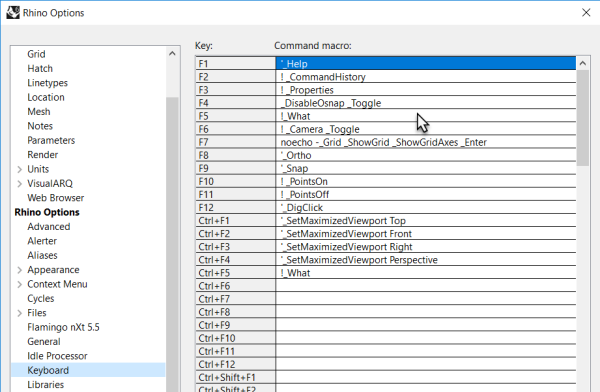Select Grid in the options tree
600x392 pixels.
point(36,54)
